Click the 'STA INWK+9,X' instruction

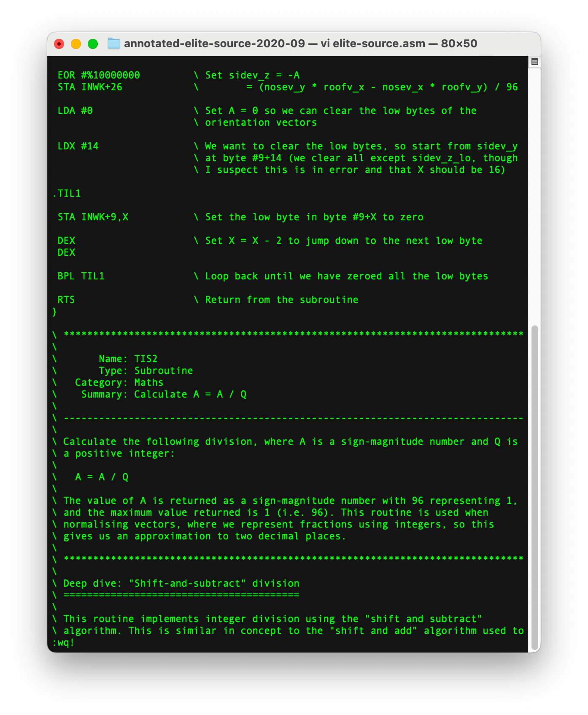(93, 217)
